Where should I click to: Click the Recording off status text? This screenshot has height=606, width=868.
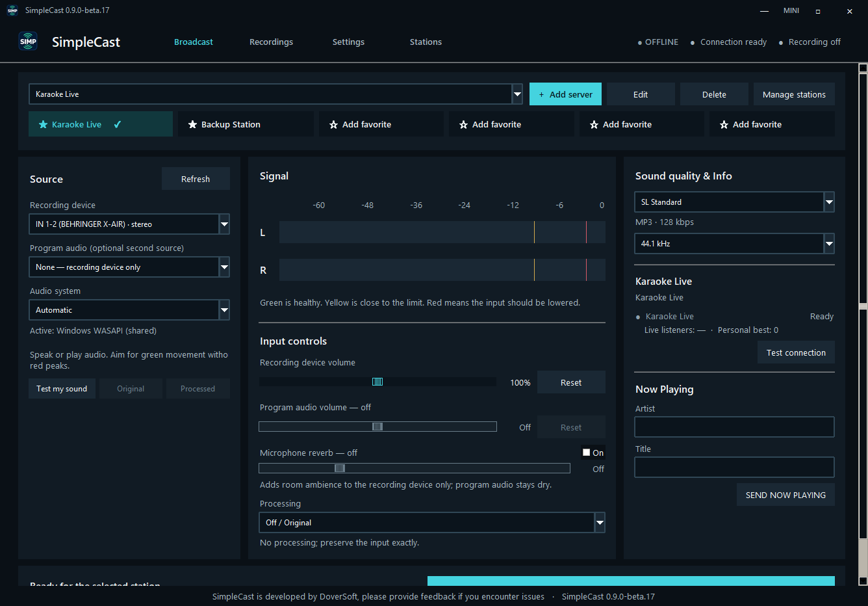coord(815,42)
